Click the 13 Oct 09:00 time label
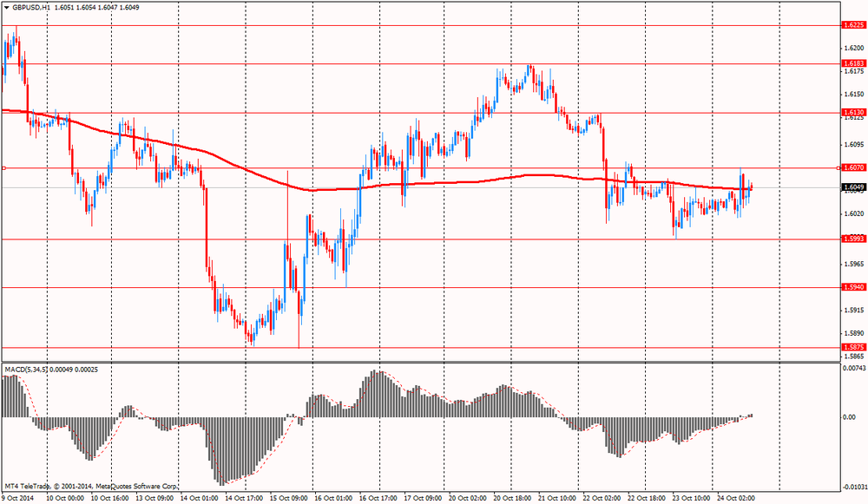Screen dimensions: 868x504 (x=155, y=499)
